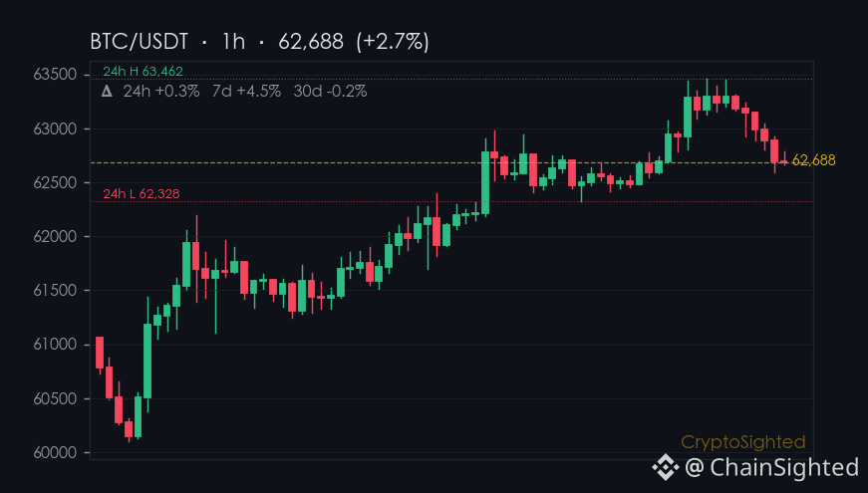Click the 24h +0.3% stat
The width and height of the screenshot is (868, 493).
[161, 92]
